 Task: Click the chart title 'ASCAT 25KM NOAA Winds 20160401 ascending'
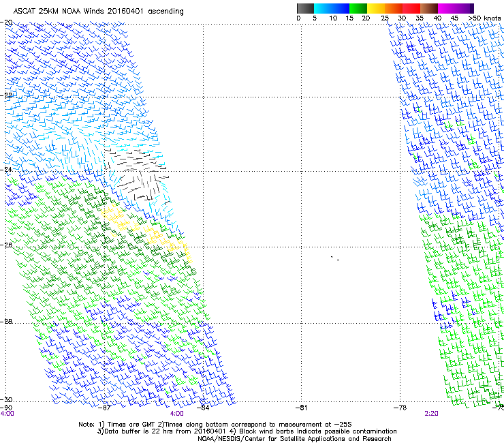pos(98,12)
